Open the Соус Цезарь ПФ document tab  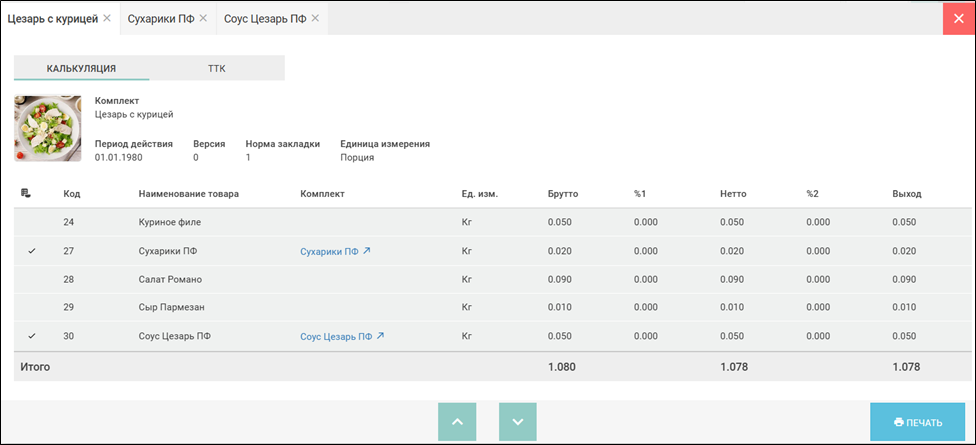264,18
